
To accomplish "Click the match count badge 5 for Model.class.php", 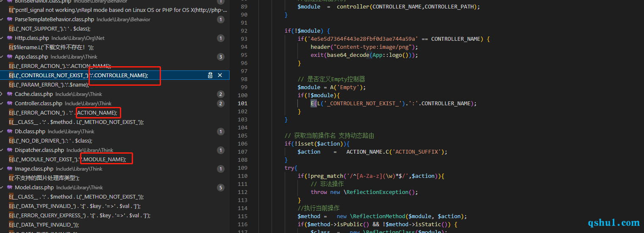I will click(x=220, y=188).
